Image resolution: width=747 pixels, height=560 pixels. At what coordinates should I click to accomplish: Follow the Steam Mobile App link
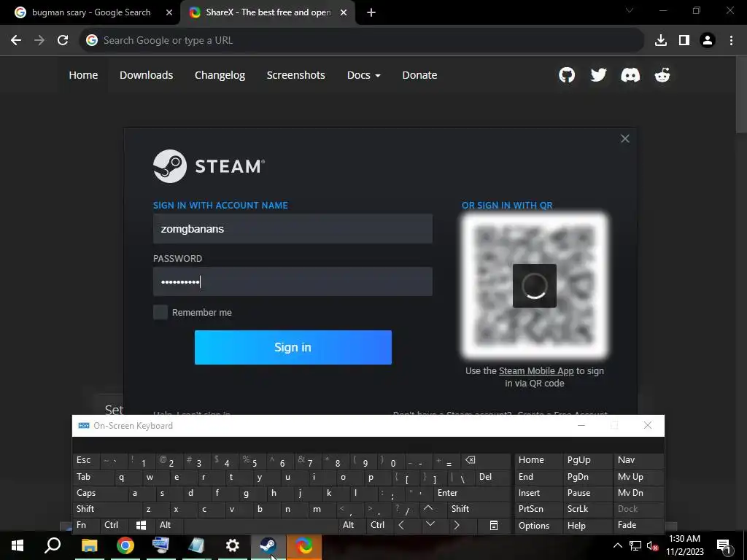[536, 371]
